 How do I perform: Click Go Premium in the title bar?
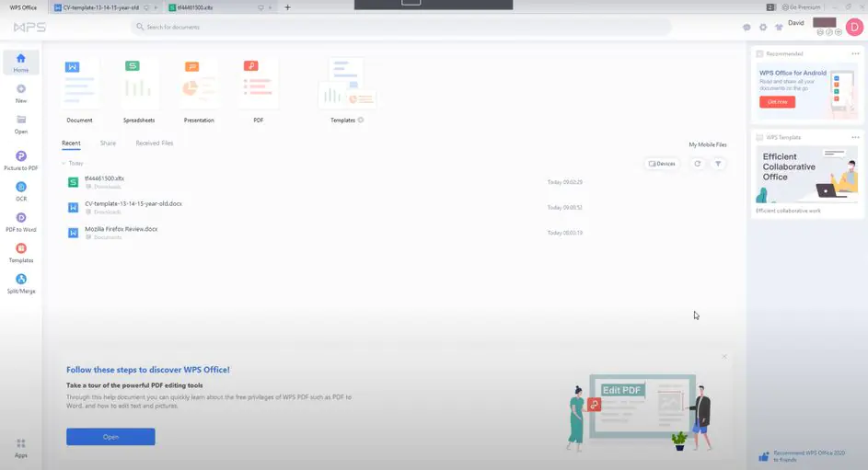tap(801, 7)
